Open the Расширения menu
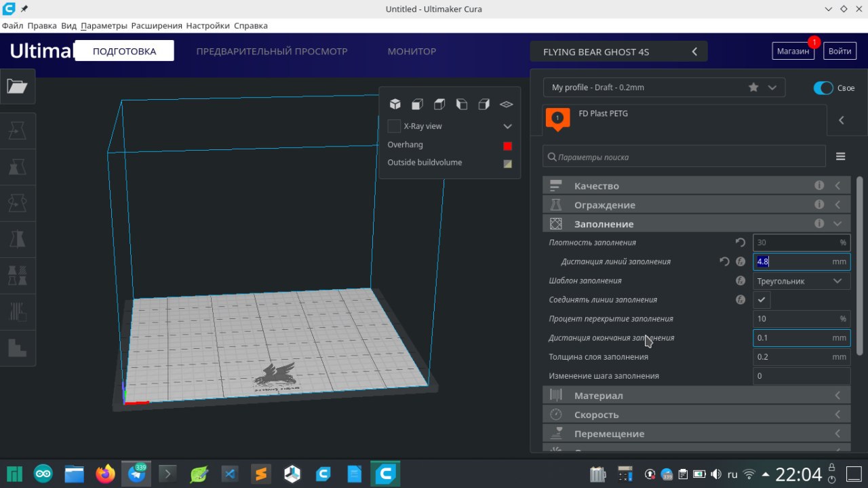Image resolution: width=868 pixels, height=488 pixels. (157, 26)
